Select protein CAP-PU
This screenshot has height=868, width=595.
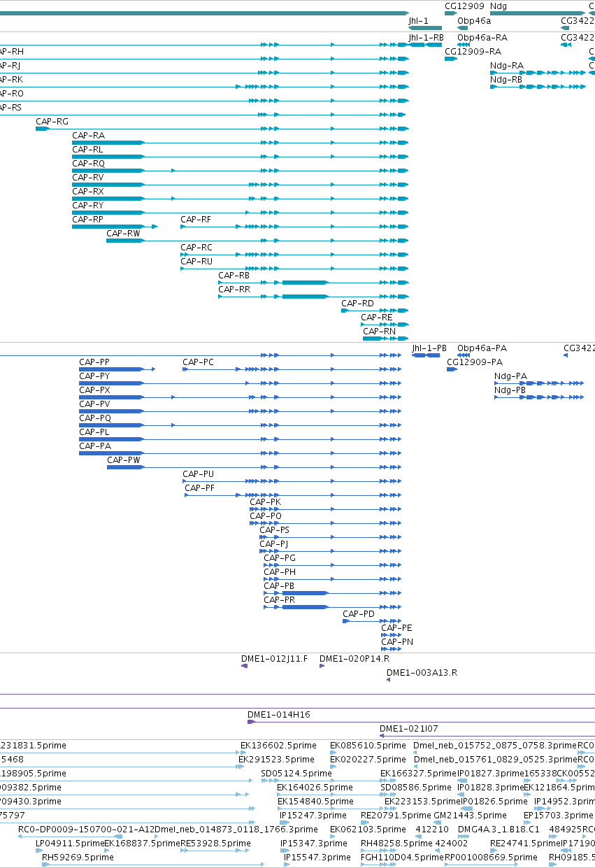199,474
